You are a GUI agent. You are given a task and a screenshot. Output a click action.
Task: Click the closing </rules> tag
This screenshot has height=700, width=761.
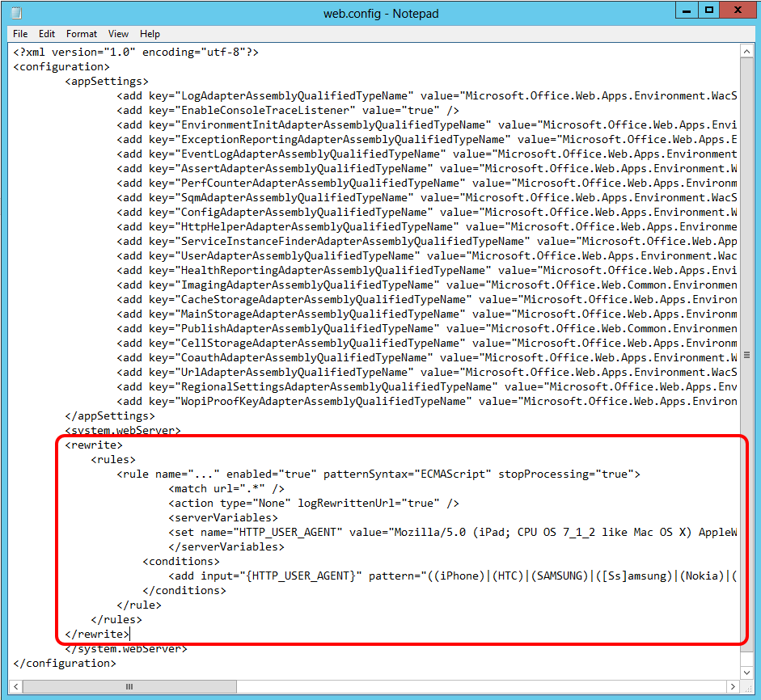pyautogui.click(x=116, y=619)
